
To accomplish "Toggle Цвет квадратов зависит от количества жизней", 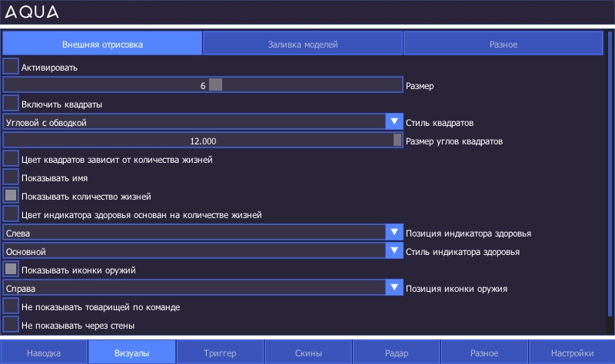I will (x=11, y=159).
